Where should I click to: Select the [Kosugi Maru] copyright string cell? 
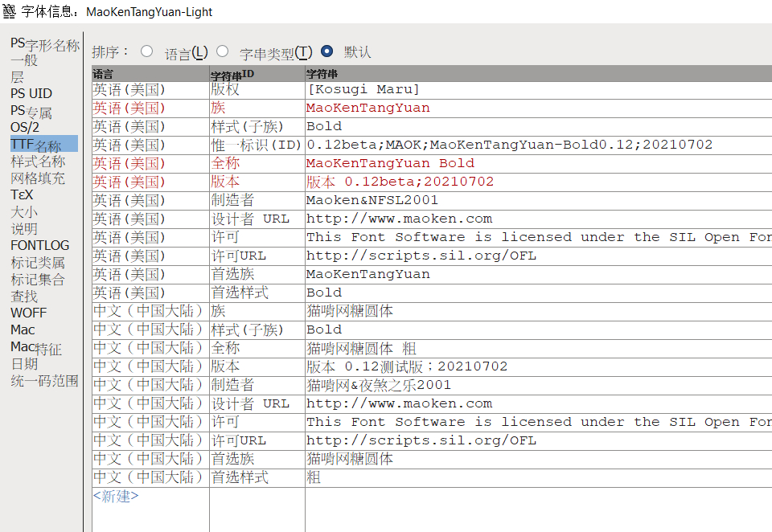pos(363,89)
